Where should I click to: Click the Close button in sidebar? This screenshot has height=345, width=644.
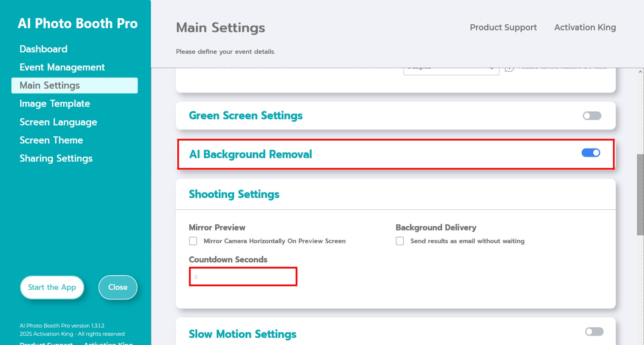click(x=118, y=287)
